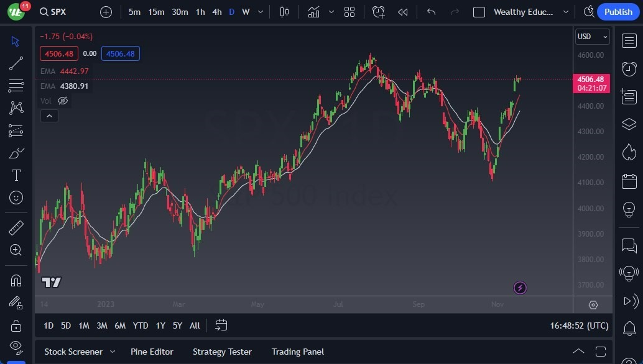This screenshot has width=643, height=364.
Task: Select the 1Y date range
Action: 160,325
